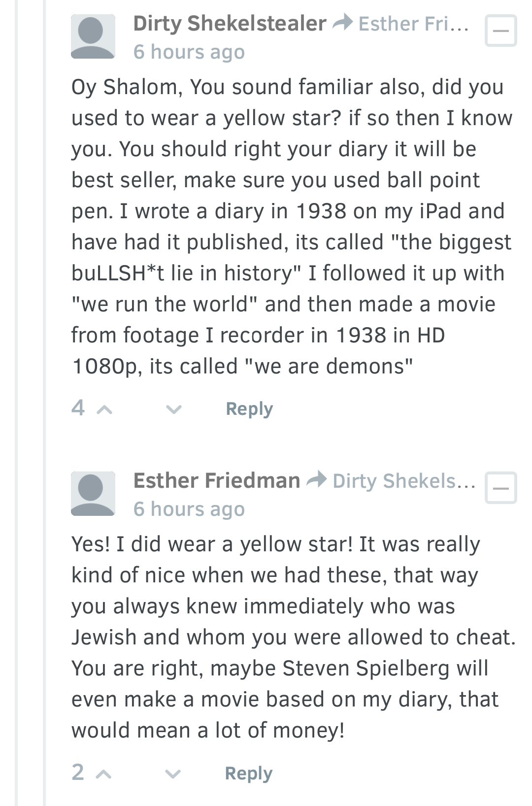Jump to parent comment by Dirty Shekels…
The image size is (532, 806).
404,481
